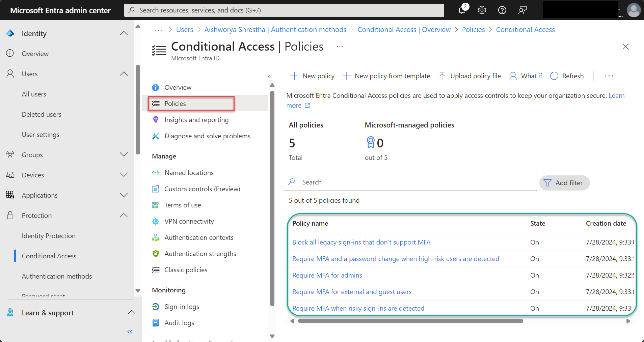The width and height of the screenshot is (644, 342).
Task: Open the toolbar overflow ellipsis menu
Action: (x=609, y=76)
